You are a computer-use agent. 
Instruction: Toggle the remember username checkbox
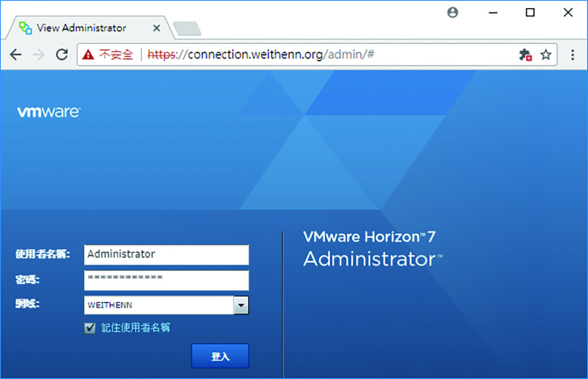click(x=90, y=328)
